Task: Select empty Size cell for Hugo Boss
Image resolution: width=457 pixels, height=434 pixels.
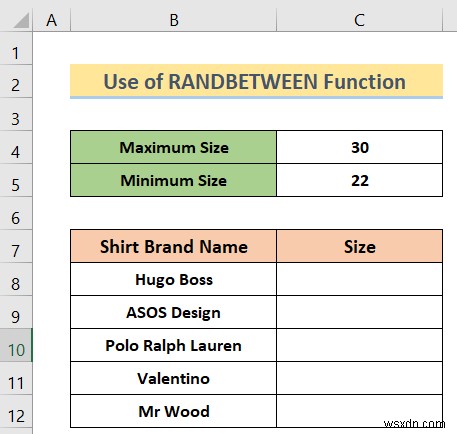Action: coord(359,279)
